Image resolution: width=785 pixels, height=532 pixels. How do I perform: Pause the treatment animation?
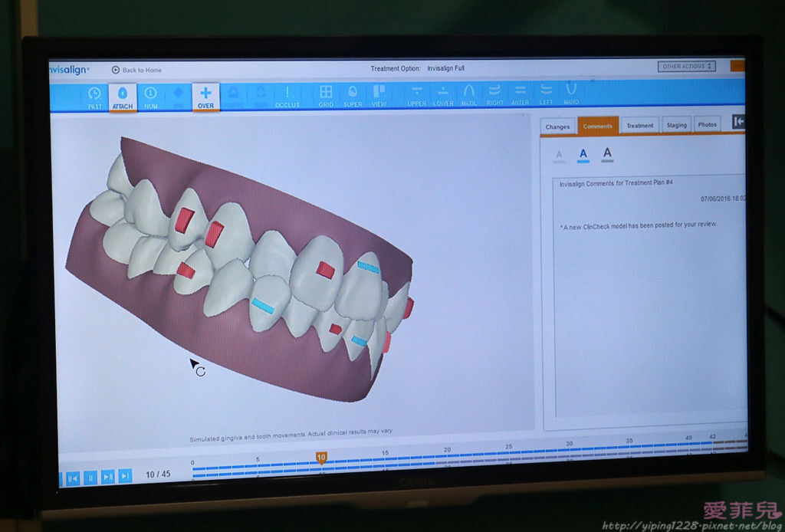(90, 478)
